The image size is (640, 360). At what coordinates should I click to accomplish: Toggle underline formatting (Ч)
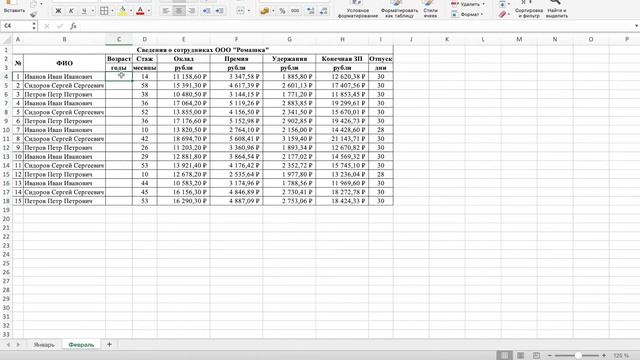pyautogui.click(x=84, y=11)
